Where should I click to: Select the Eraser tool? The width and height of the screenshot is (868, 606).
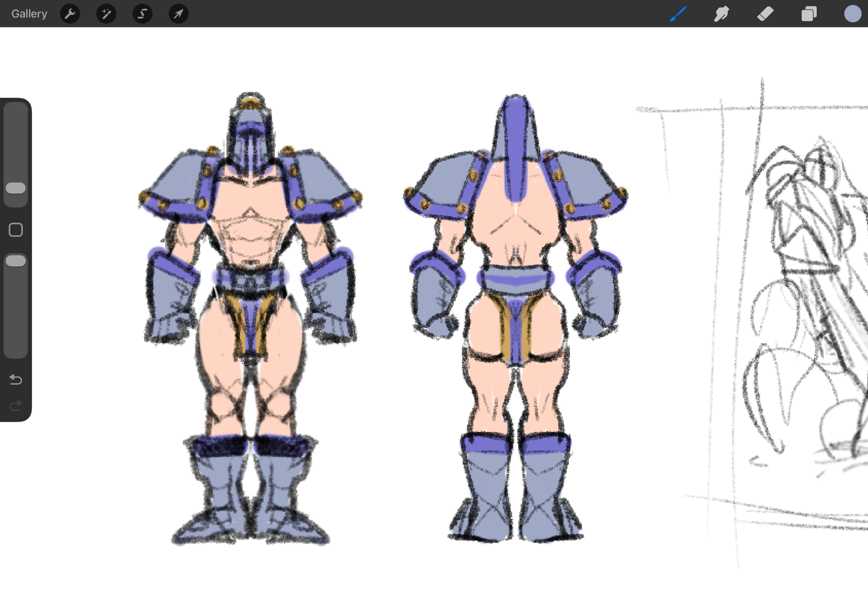(x=765, y=14)
